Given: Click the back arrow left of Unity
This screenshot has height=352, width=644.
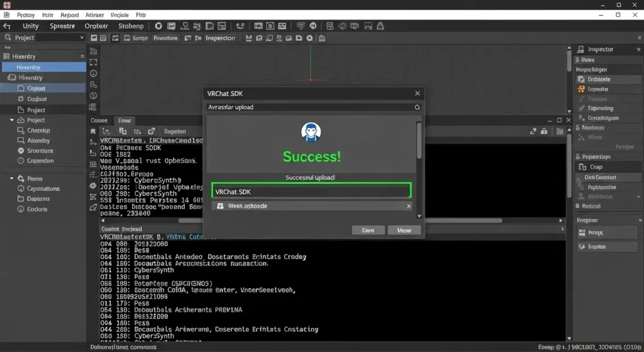Looking at the screenshot, I should pyautogui.click(x=6, y=26).
